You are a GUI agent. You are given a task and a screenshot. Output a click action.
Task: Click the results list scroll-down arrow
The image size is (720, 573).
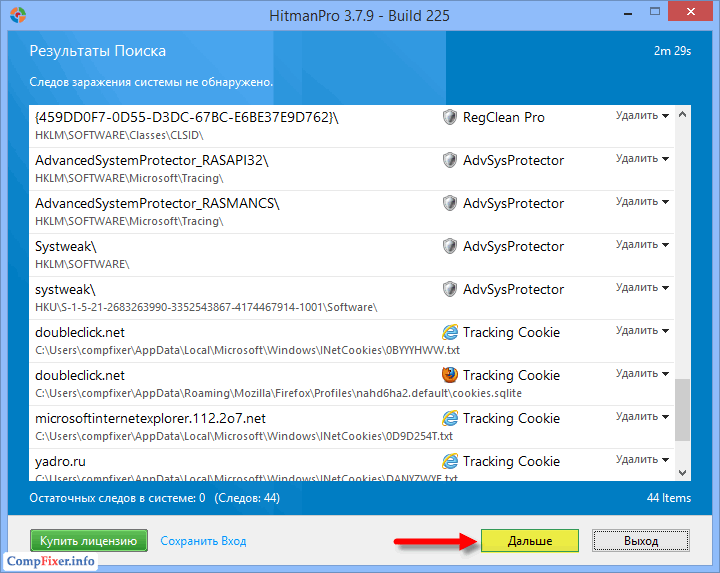tap(682, 472)
